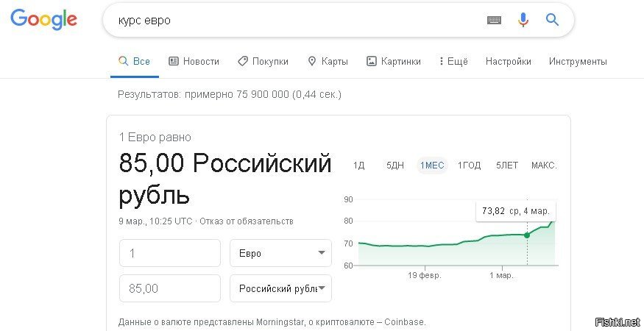Image resolution: width=644 pixels, height=331 pixels.
Task: Open Настройки search settings
Action: tap(508, 61)
